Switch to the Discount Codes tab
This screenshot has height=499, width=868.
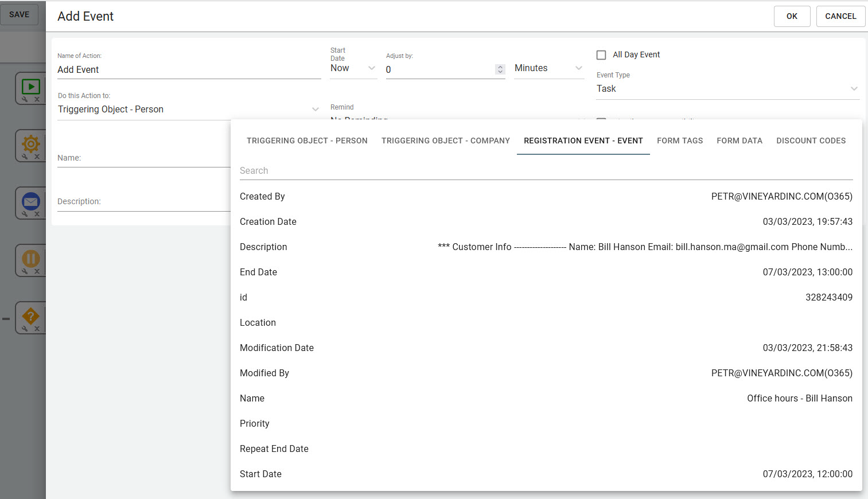coord(811,141)
